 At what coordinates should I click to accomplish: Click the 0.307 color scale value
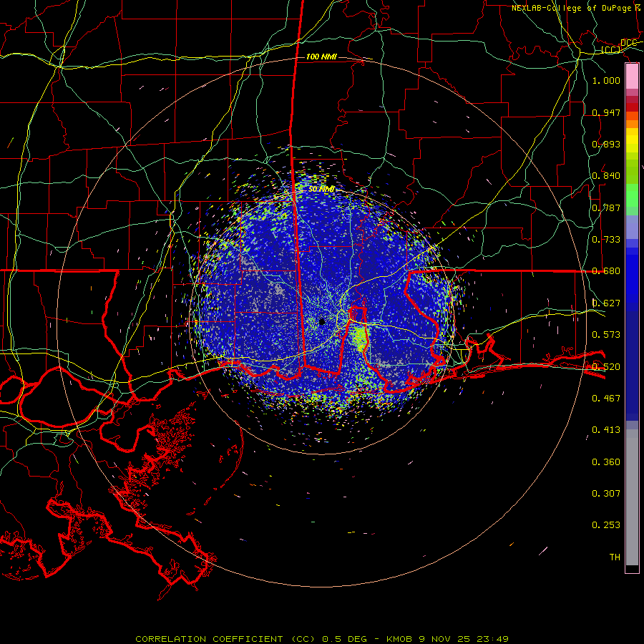point(606,494)
